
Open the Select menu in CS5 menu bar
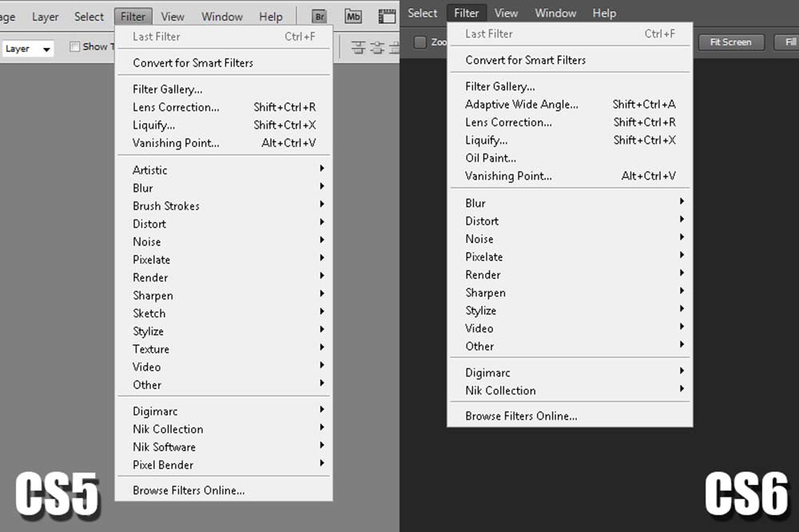pyautogui.click(x=89, y=17)
